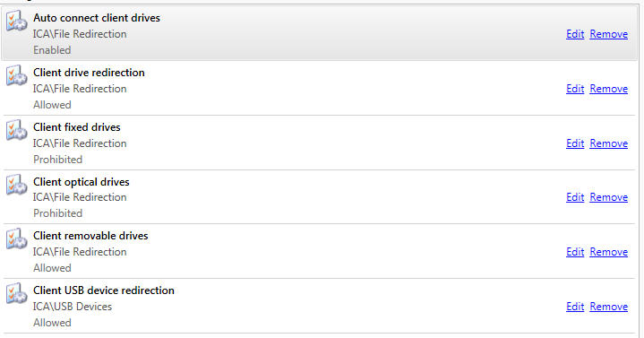The width and height of the screenshot is (644, 338).
Task: Click the Client optical drives setting icon
Action: click(16, 184)
